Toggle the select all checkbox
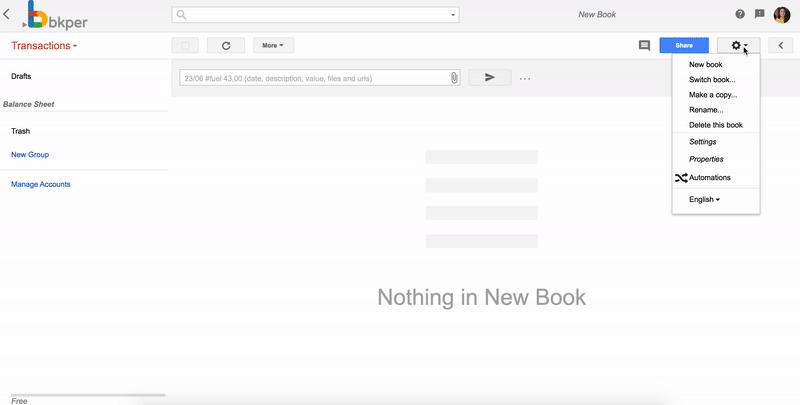The height and width of the screenshot is (405, 800). coord(185,46)
